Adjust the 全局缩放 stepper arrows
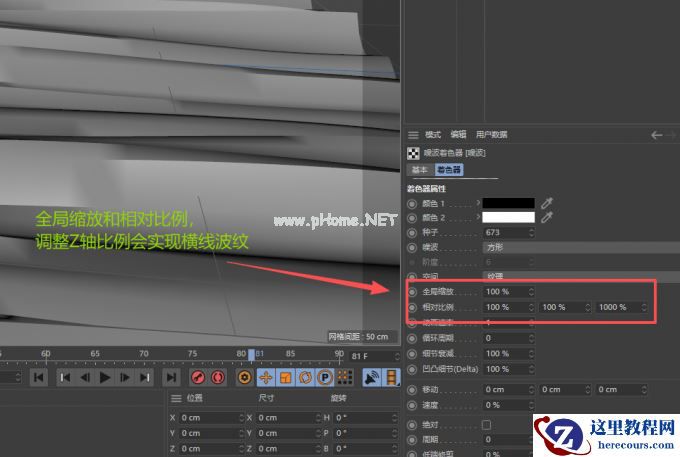This screenshot has height=457, width=680. point(532,292)
